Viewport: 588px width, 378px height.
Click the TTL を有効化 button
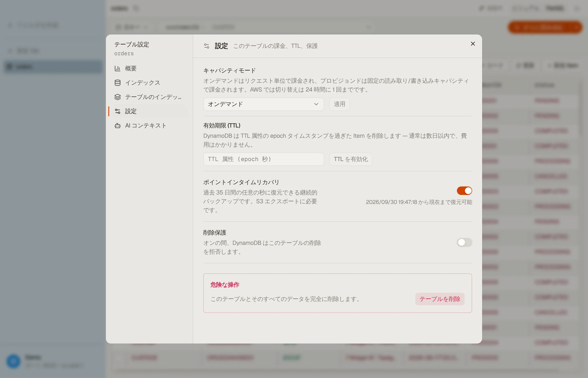pyautogui.click(x=350, y=159)
